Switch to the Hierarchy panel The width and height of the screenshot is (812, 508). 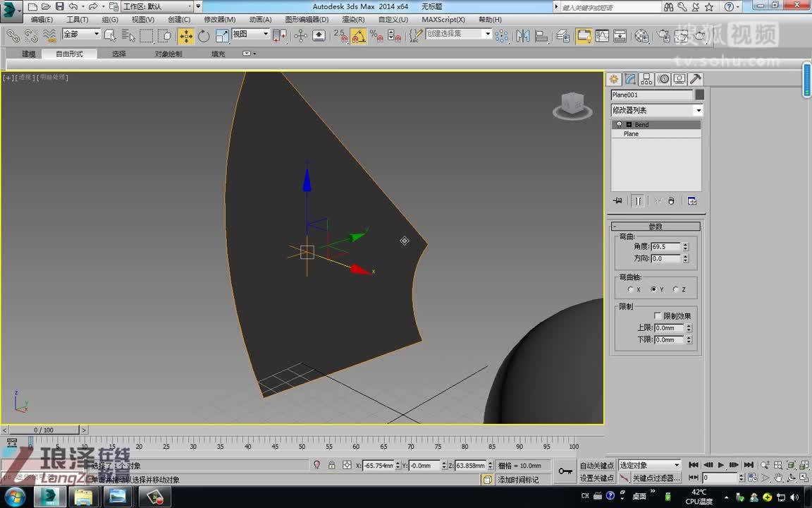(x=646, y=79)
